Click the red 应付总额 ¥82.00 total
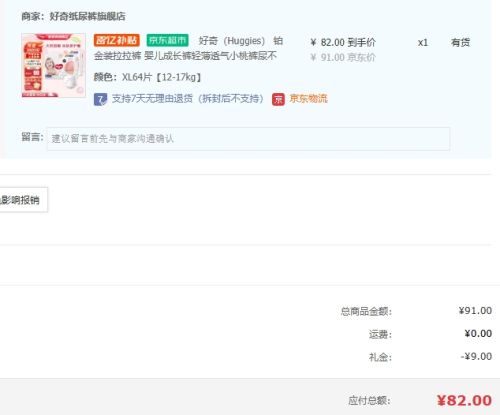This screenshot has width=500, height=415. (x=464, y=400)
